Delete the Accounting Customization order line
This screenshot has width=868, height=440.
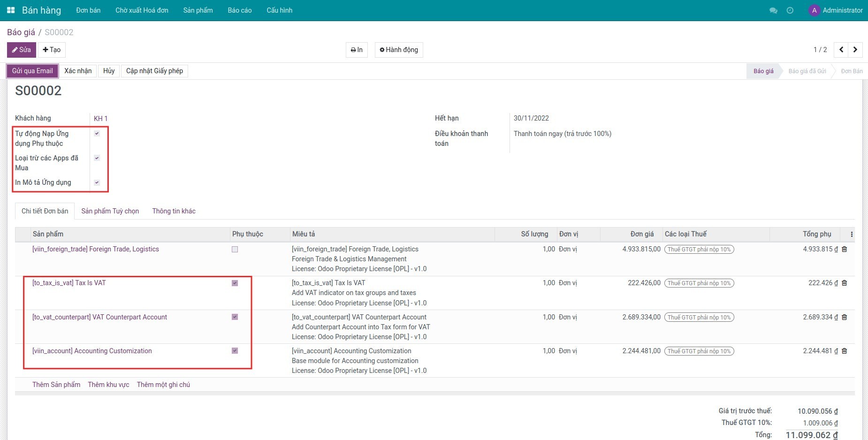click(x=845, y=351)
